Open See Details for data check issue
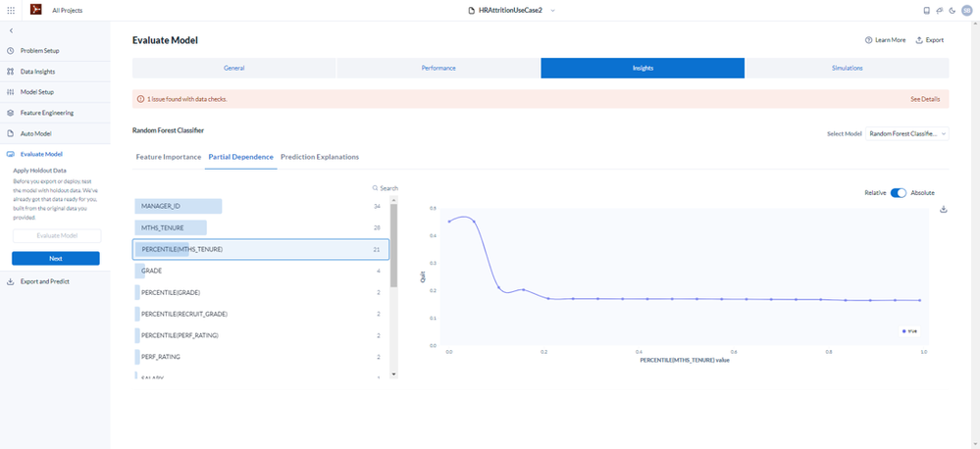Screen dimensions: 980x449 pyautogui.click(x=925, y=99)
